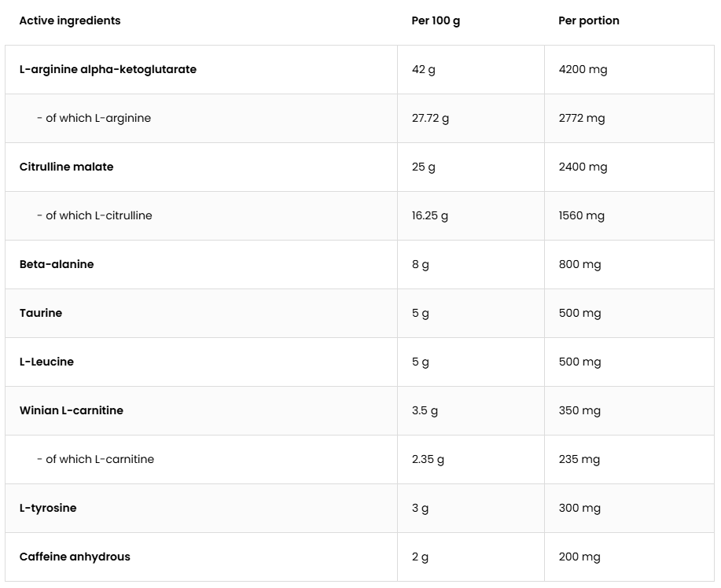Click the '800 mg' per portion value
The image size is (721, 588).
(x=579, y=265)
